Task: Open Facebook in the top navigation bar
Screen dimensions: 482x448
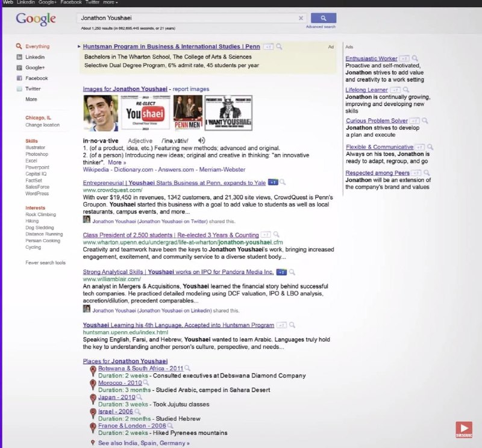Action: point(71,2)
